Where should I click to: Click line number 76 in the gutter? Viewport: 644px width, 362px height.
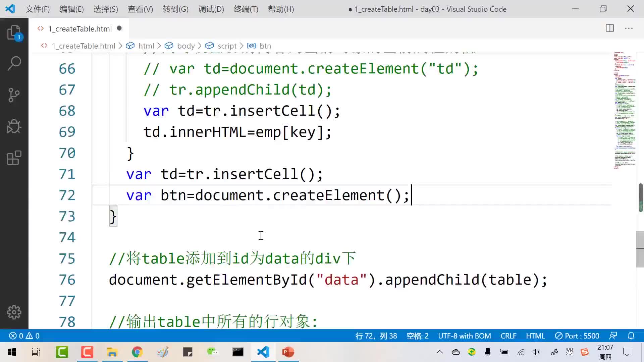(67, 280)
